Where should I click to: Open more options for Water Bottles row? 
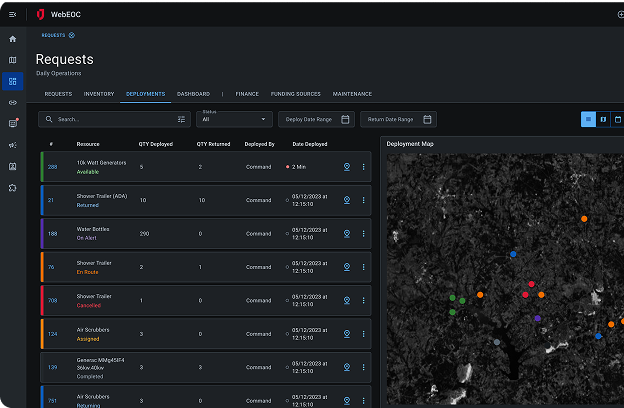tap(363, 234)
